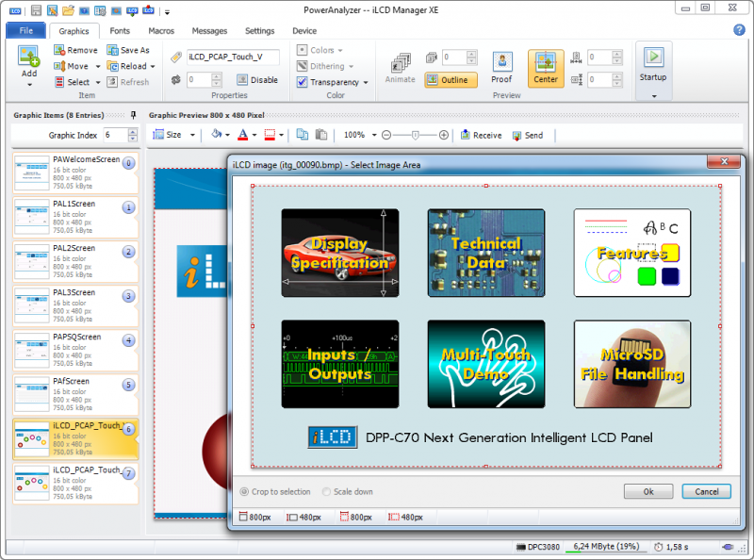Switch to the Graphics tab
The width and height of the screenshot is (754, 560).
74,31
